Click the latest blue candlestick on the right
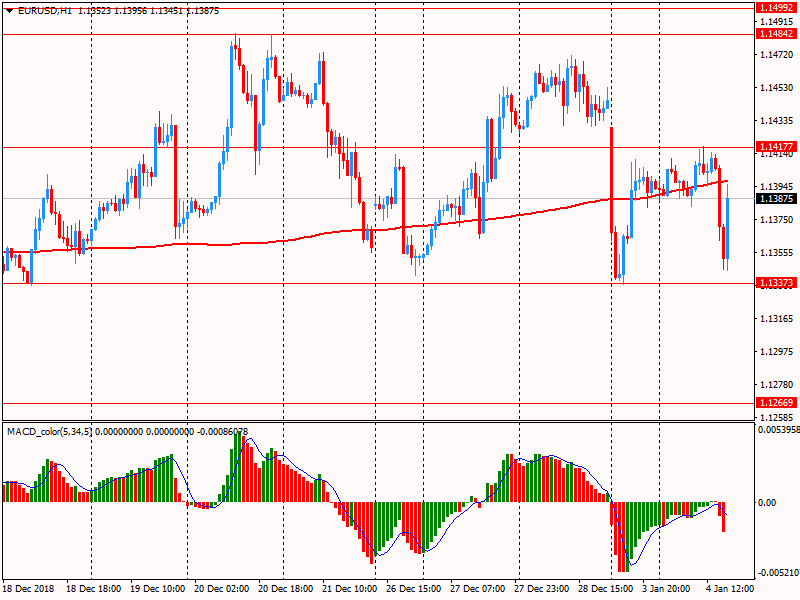Viewport: 800px width, 600px height. pos(727,228)
